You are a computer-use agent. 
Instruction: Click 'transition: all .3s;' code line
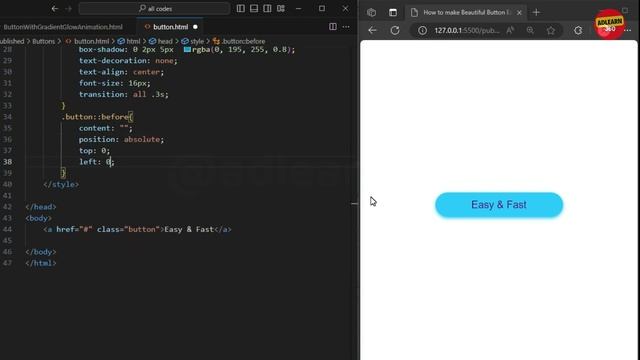click(x=124, y=94)
